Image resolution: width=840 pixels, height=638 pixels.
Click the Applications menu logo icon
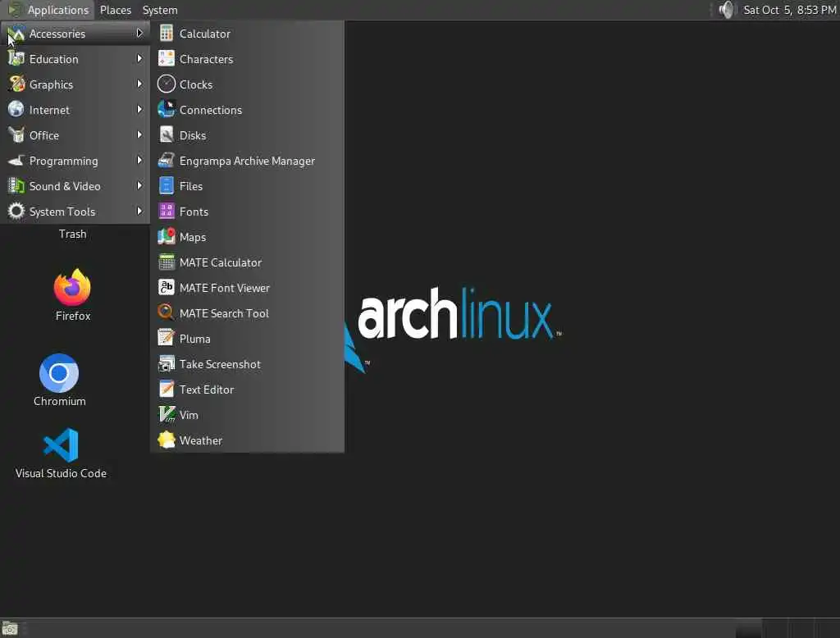tap(15, 10)
